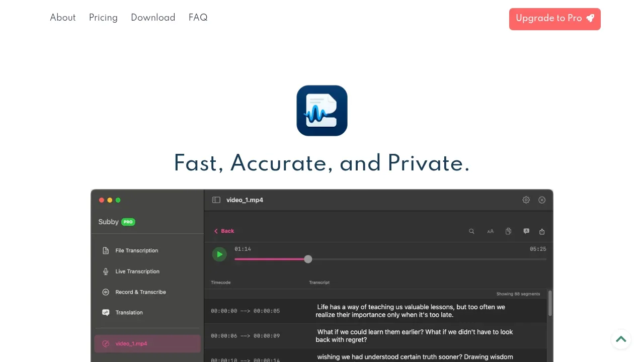Play the audio with green button
Viewport: 644px width, 362px height.
point(219,254)
